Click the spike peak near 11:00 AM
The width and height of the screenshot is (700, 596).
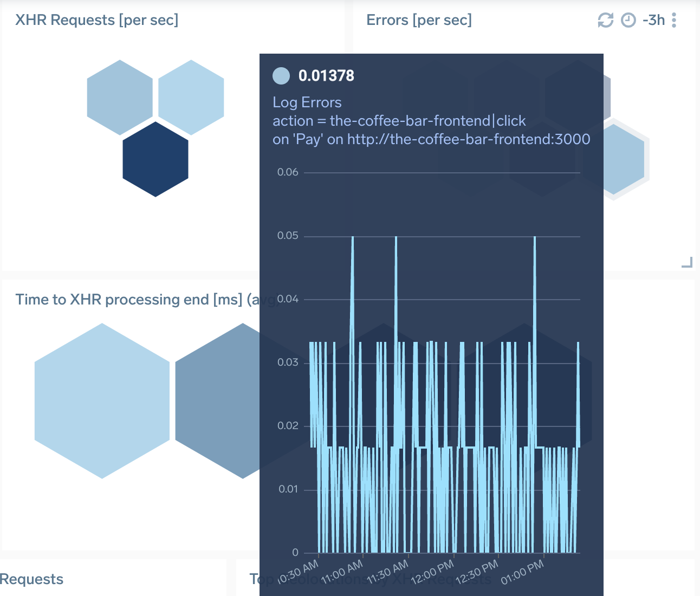[353, 237]
